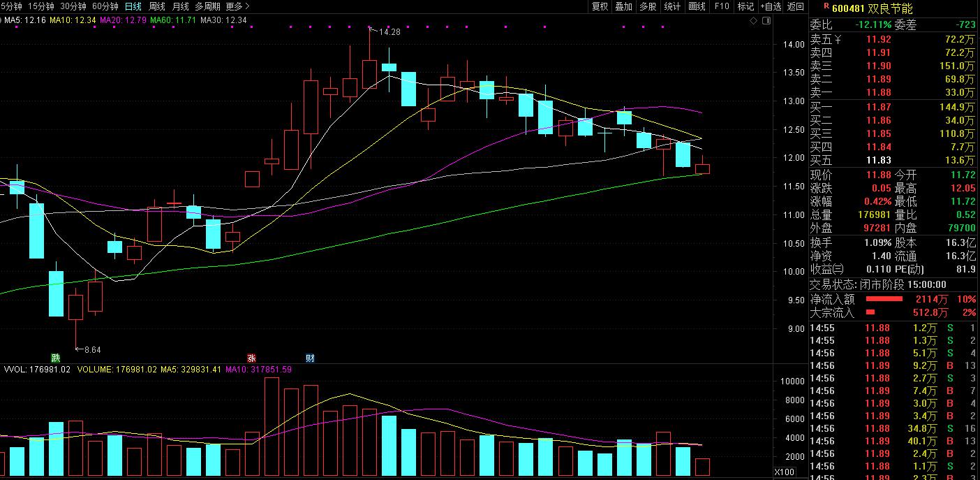
Task: Click the green 跌 event marker icon
Action: (56, 358)
